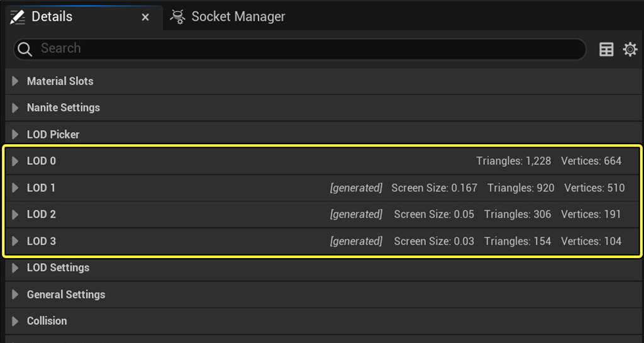Close the Details tab

pyautogui.click(x=145, y=17)
